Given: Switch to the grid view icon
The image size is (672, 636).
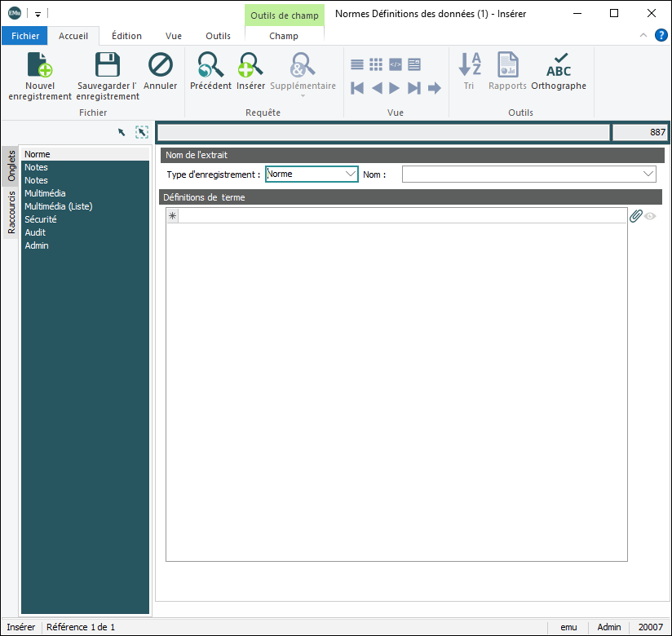Looking at the screenshot, I should 376,64.
